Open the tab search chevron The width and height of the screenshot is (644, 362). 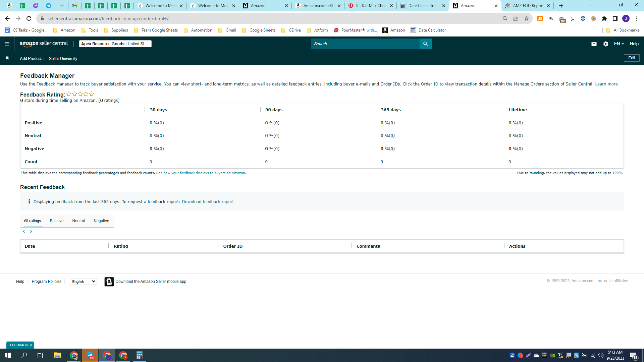tap(590, 5)
